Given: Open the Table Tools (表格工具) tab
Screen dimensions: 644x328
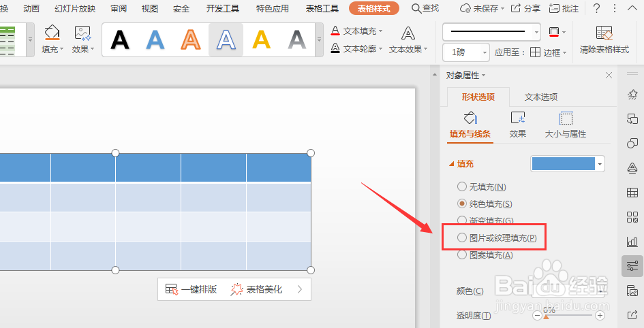Looking at the screenshot, I should click(322, 8).
